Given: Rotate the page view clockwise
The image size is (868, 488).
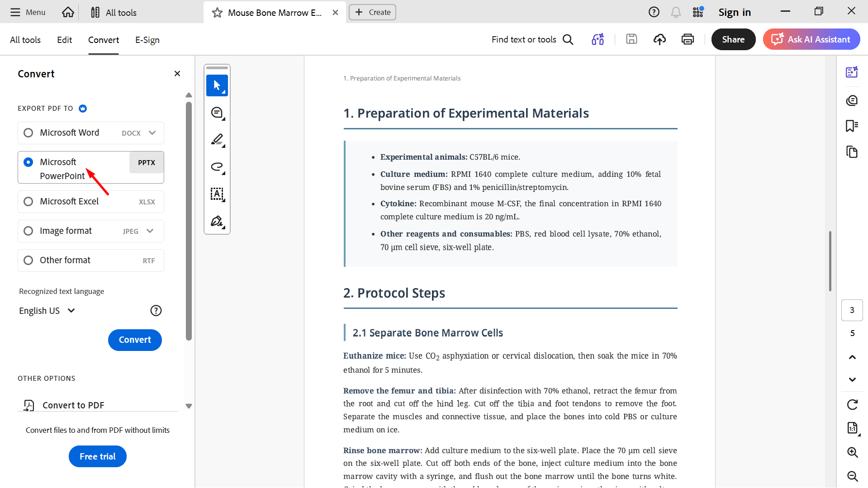Looking at the screenshot, I should (x=852, y=404).
